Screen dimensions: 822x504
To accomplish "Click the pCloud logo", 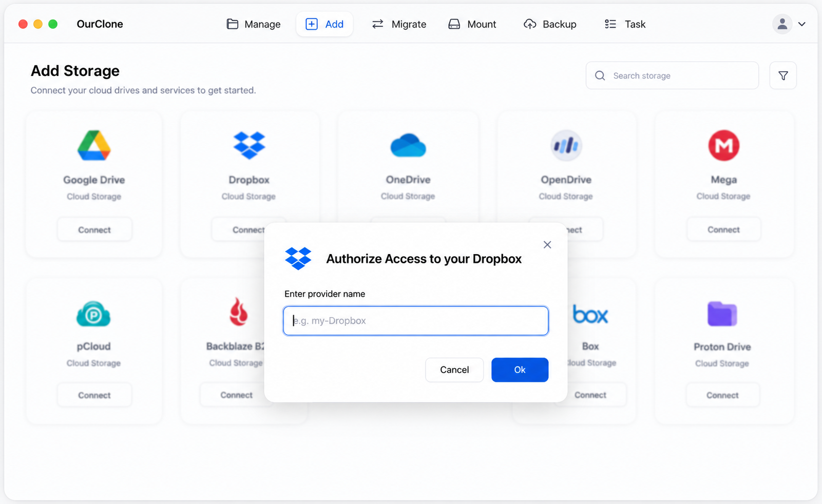I will (x=93, y=314).
